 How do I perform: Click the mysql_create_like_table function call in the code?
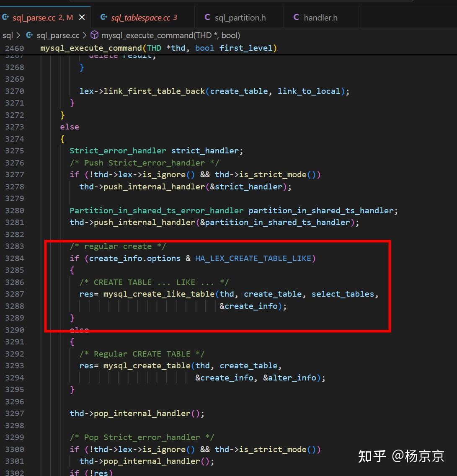pyautogui.click(x=158, y=294)
